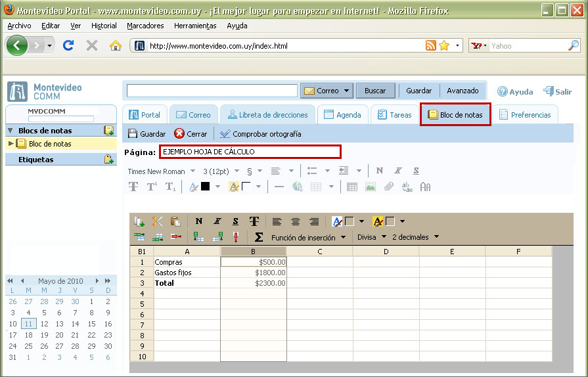Image resolution: width=588 pixels, height=377 pixels.
Task: Click the spreadsheet Sum (Σ) icon
Action: pyautogui.click(x=259, y=237)
